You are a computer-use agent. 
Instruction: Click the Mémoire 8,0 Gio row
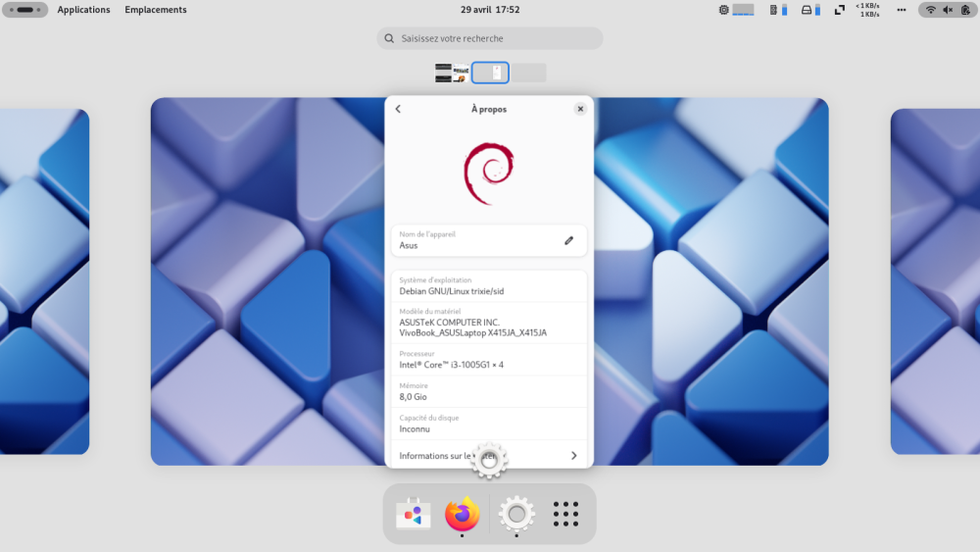pyautogui.click(x=489, y=392)
